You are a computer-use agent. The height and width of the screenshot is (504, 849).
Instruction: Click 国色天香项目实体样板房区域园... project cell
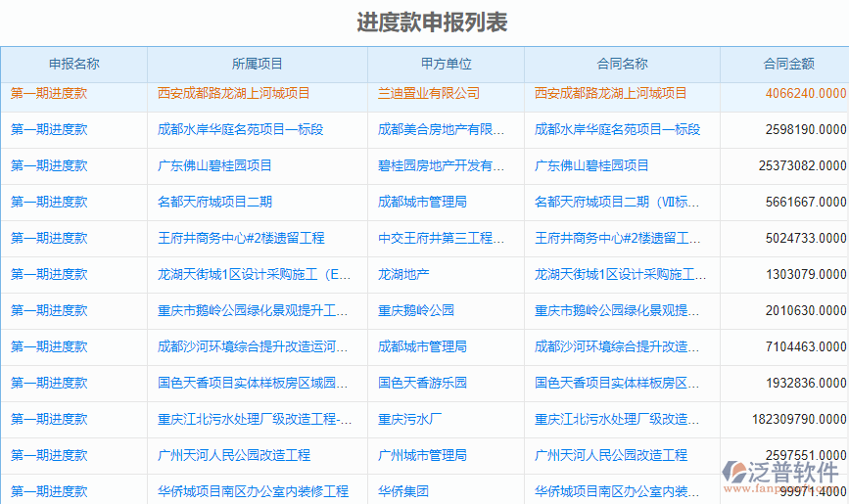point(253,383)
